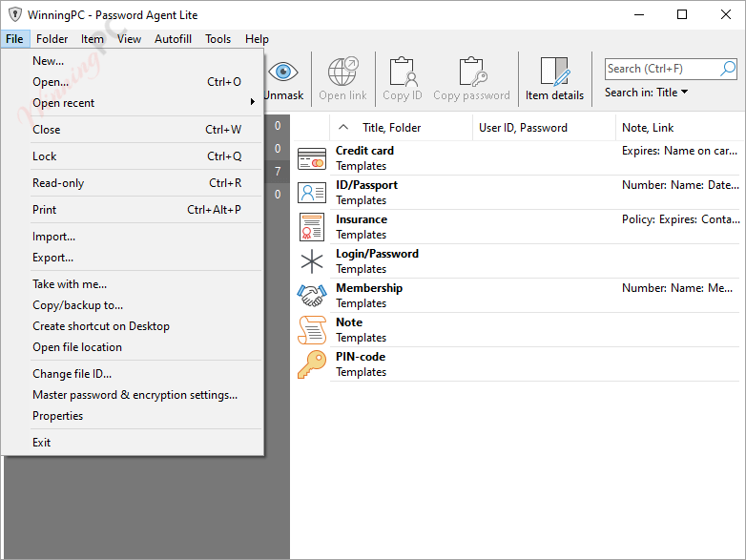The height and width of the screenshot is (560, 746).
Task: Click the Copy password clipboard icon
Action: pos(472,72)
